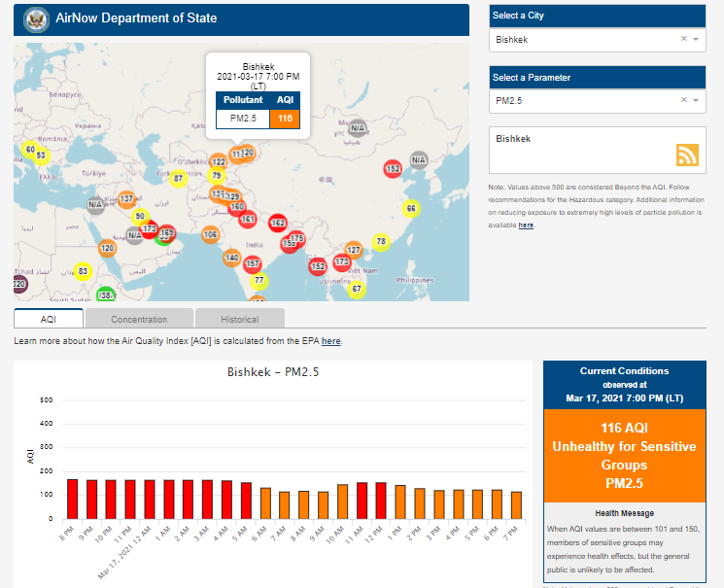
Task: Click the orange 140 AQI map marker
Action: tap(231, 258)
